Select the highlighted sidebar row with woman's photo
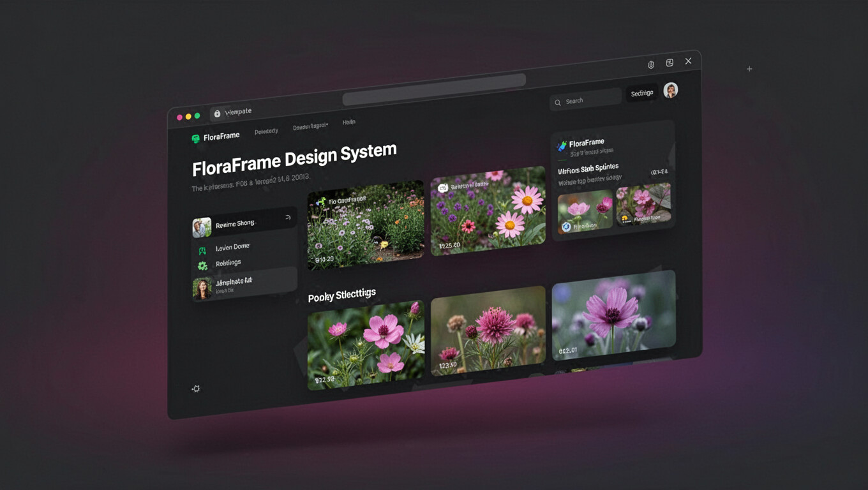This screenshot has height=490, width=868. [244, 285]
